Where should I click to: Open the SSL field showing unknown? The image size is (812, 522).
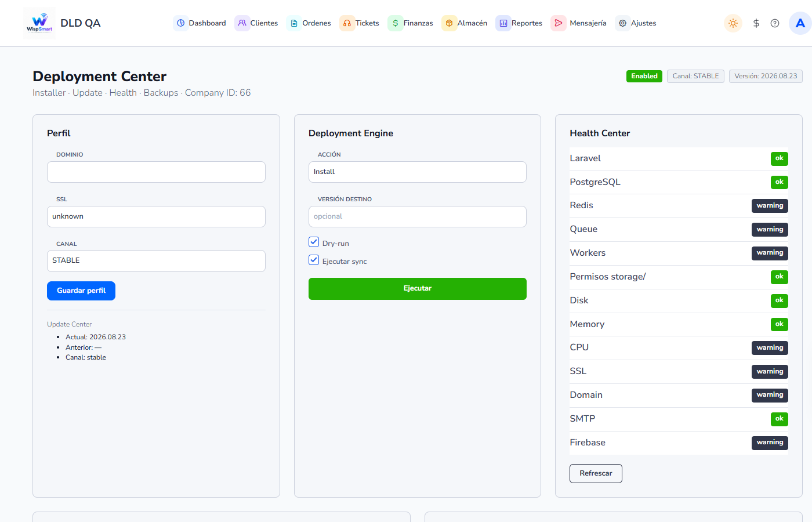(156, 216)
